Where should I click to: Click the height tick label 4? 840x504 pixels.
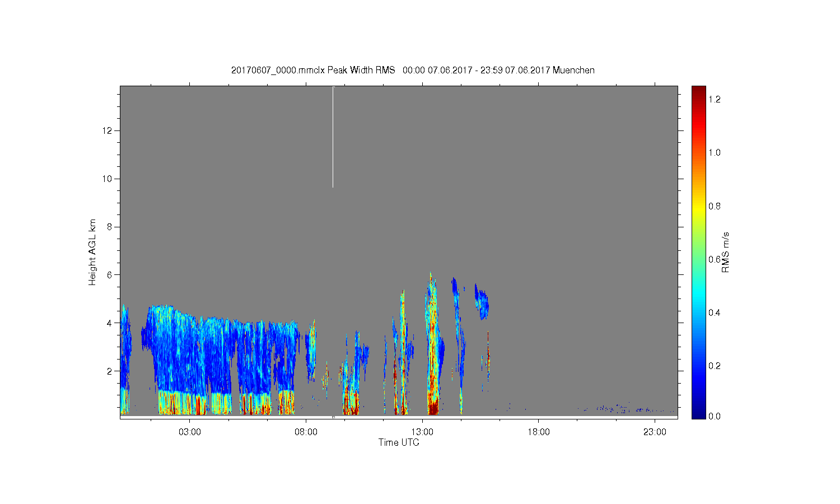click(x=110, y=323)
